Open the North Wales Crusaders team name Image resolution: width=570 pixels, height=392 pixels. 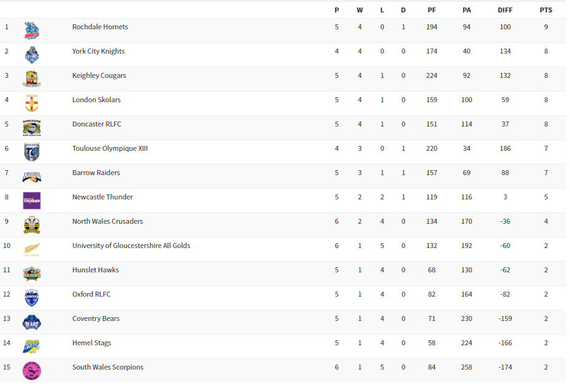[x=107, y=221]
